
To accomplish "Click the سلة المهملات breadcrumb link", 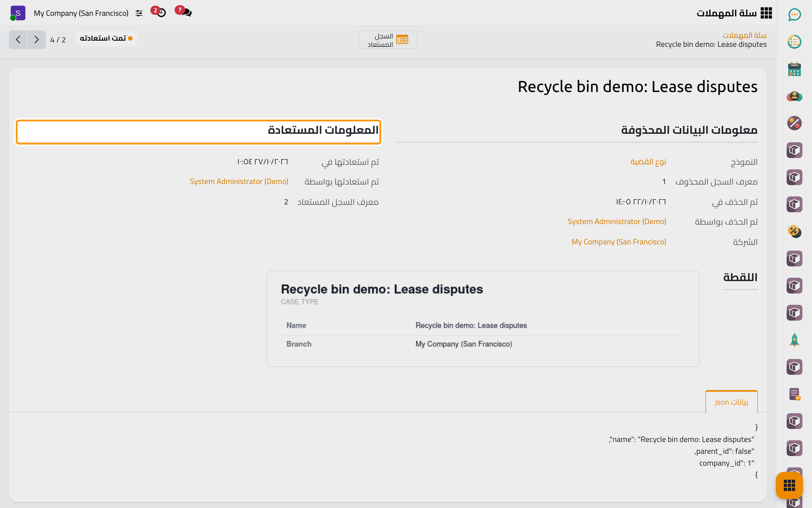I will 744,35.
